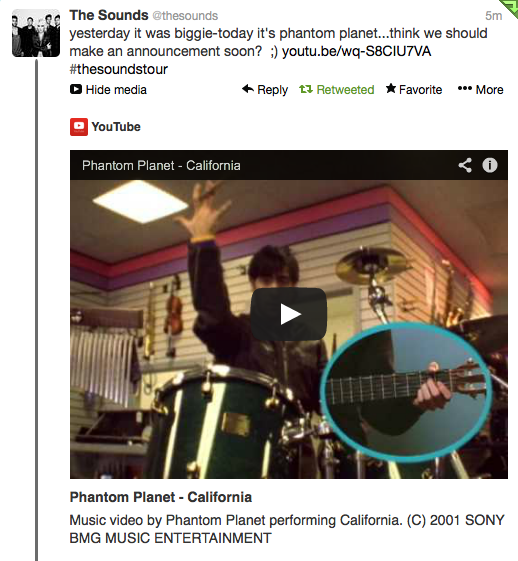
Task: Click the #thesoundstour hashtag
Action: [118, 69]
